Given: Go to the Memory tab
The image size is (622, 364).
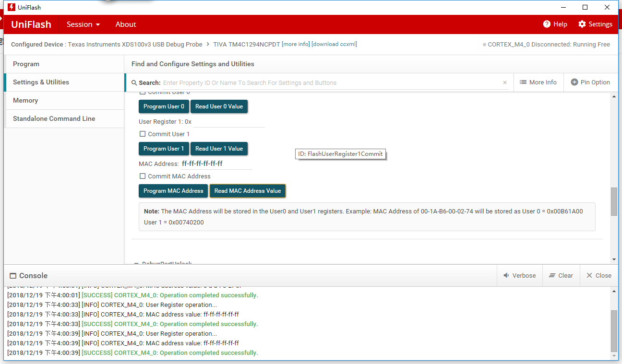Looking at the screenshot, I should point(64,101).
